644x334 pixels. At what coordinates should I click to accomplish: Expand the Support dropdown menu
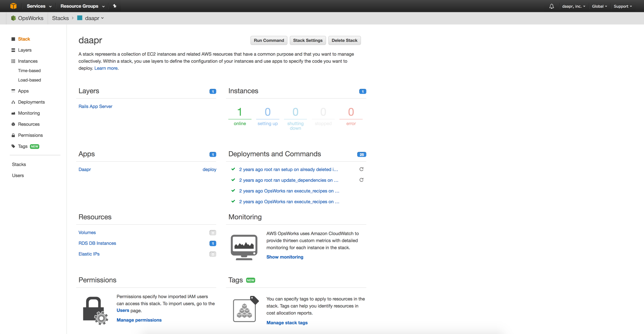coord(623,6)
